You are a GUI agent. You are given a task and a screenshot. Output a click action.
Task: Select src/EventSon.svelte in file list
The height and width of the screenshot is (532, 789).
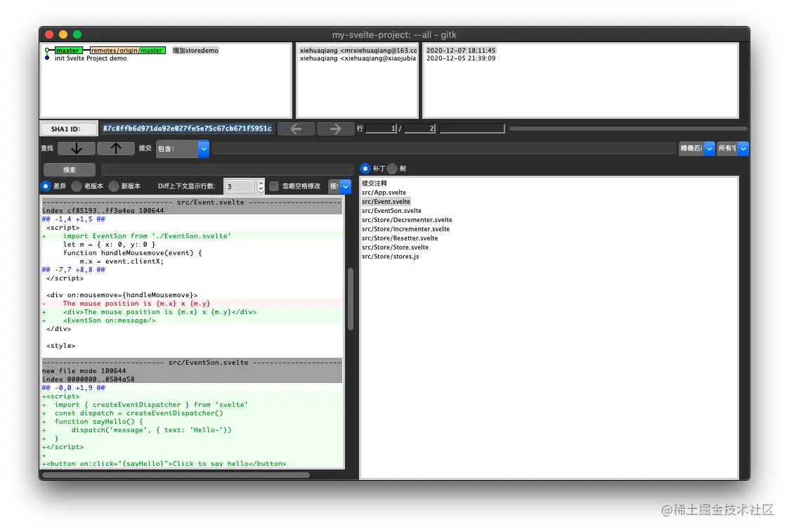tap(391, 210)
